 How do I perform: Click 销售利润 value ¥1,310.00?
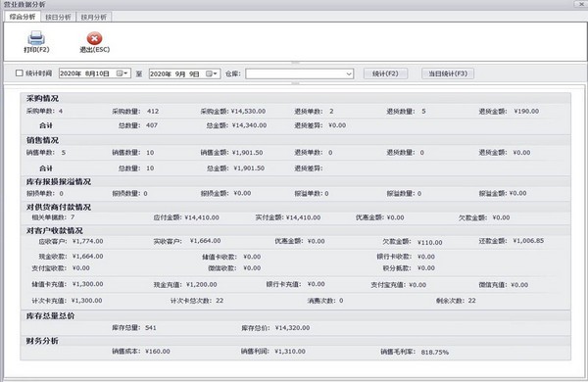[290, 352]
